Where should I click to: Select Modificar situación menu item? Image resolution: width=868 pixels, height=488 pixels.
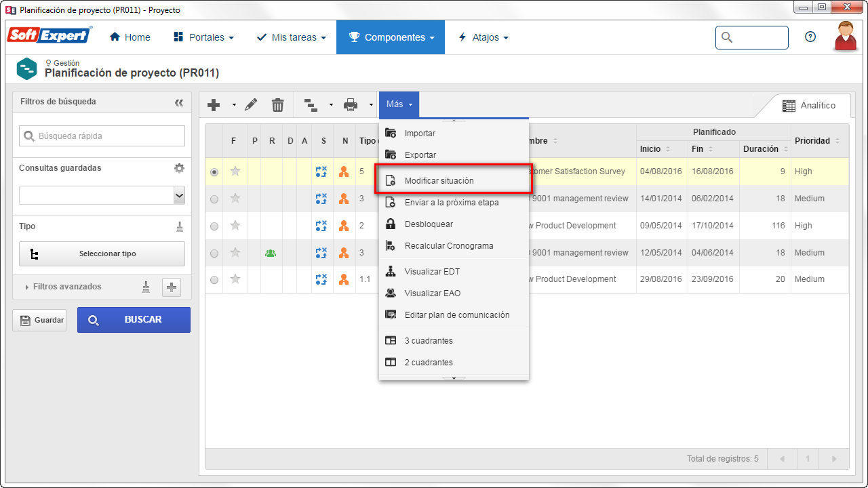point(454,181)
